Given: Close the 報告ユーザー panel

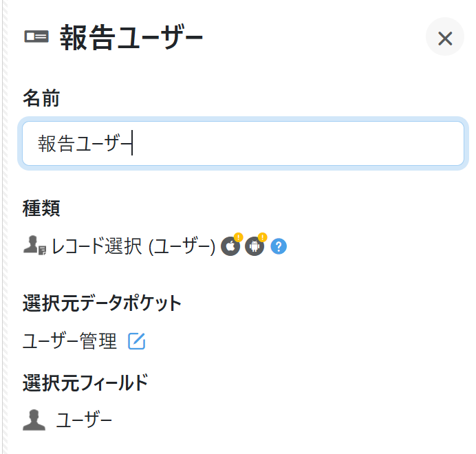Looking at the screenshot, I should tap(445, 38).
